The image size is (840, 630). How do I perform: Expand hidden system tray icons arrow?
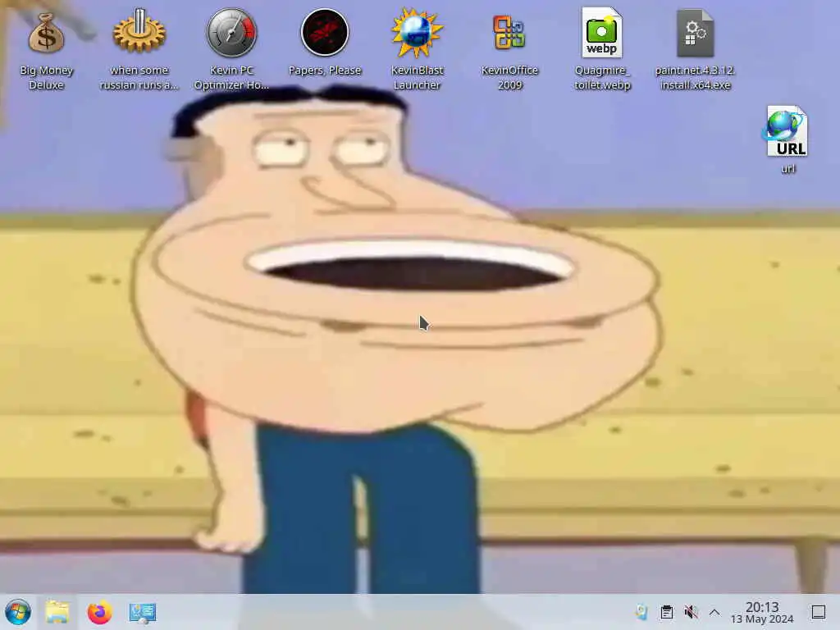714,612
